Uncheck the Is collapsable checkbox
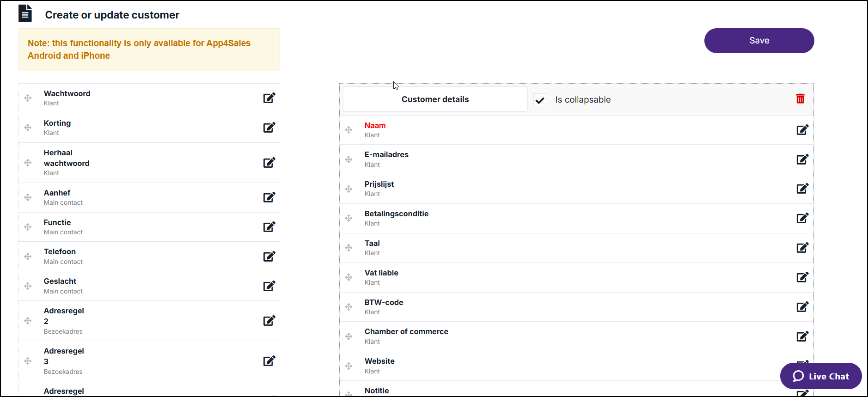Screen dimensions: 868x397 pos(540,100)
